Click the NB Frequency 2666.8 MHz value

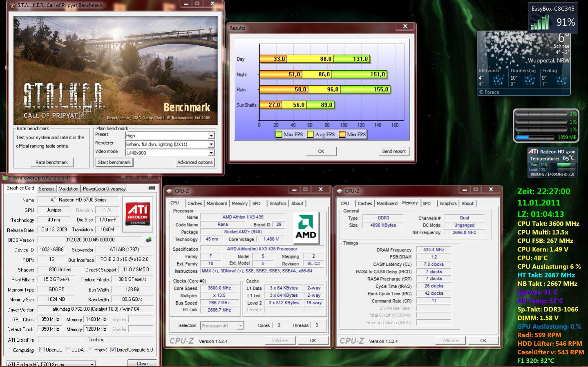464,232
